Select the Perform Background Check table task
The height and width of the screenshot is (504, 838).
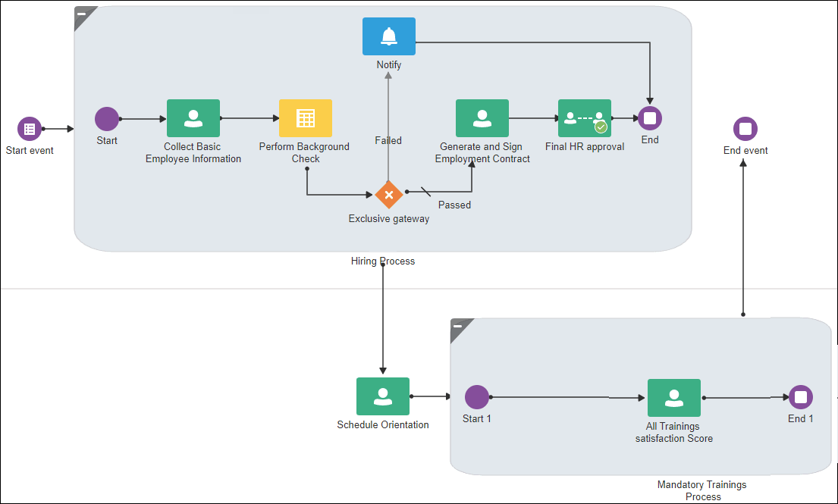[306, 118]
